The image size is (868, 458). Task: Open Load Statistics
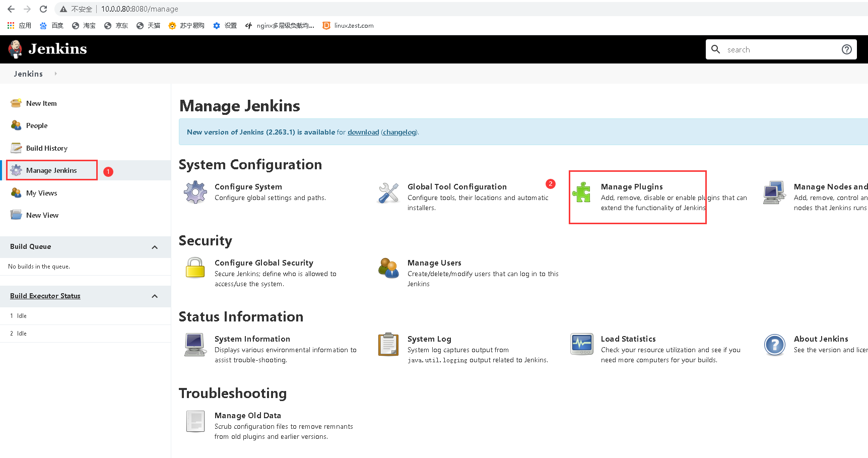click(x=628, y=339)
